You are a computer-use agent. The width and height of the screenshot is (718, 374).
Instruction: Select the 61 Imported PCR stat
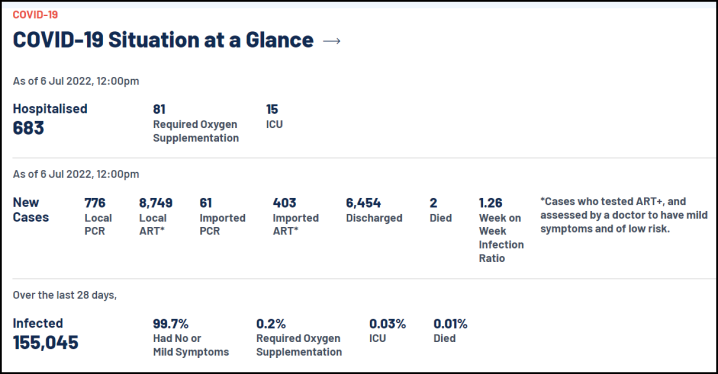[x=222, y=217]
